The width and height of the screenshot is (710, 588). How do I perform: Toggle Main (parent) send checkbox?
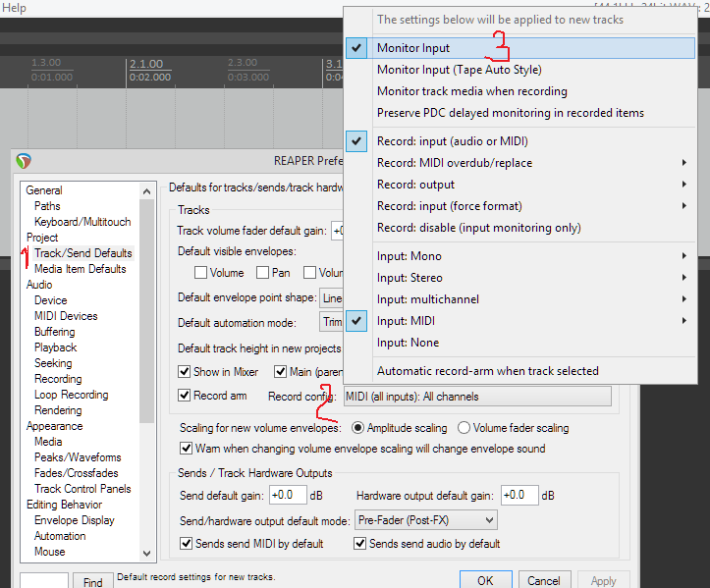tap(280, 372)
